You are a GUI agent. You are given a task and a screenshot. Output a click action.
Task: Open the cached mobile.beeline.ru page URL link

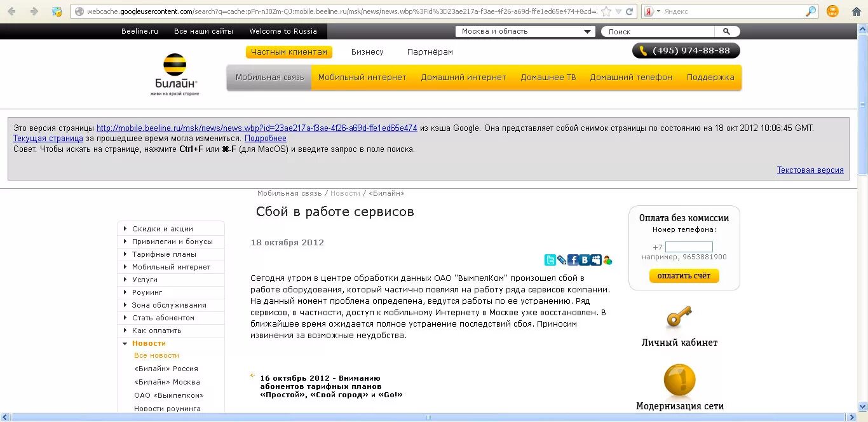[x=257, y=128]
